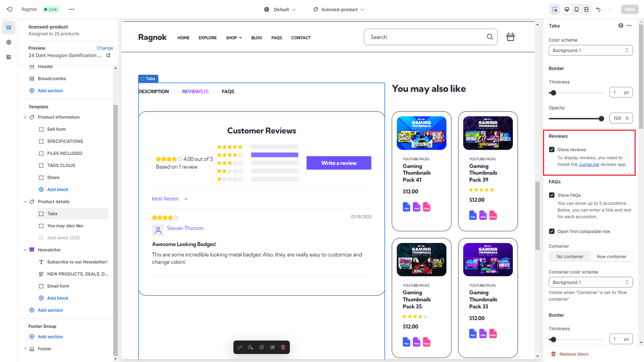This screenshot has height=362, width=644.
Task: Open Theme settings gear icon in left rail
Action: [9, 42]
